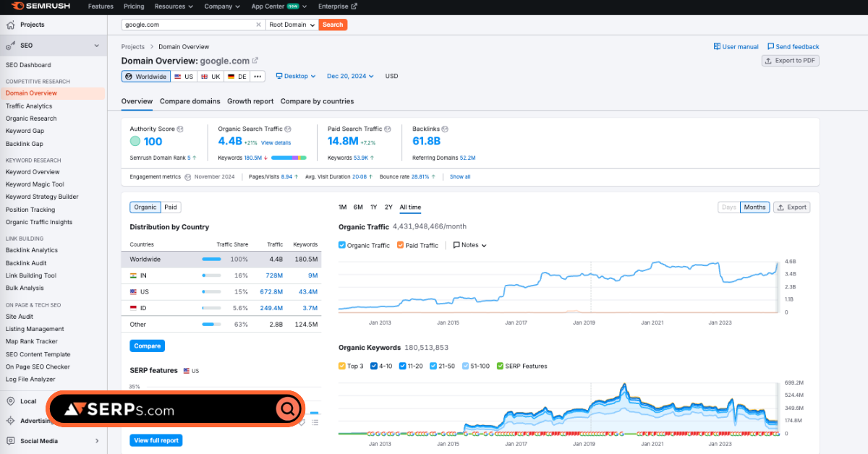Image resolution: width=868 pixels, height=454 pixels.
Task: Click info icon next to Authority Score
Action: pyautogui.click(x=180, y=129)
